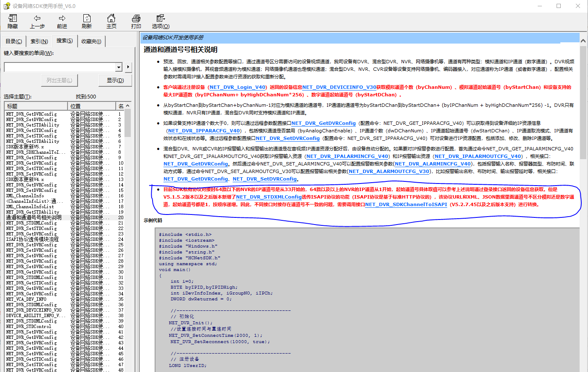Focus the search keyword input field
This screenshot has width=588, height=372.
(60, 67)
